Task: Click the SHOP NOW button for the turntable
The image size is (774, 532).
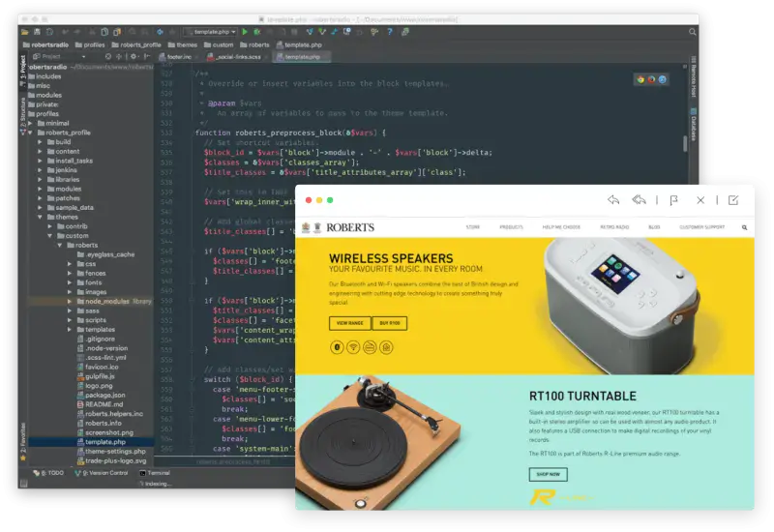Action: 548,474
